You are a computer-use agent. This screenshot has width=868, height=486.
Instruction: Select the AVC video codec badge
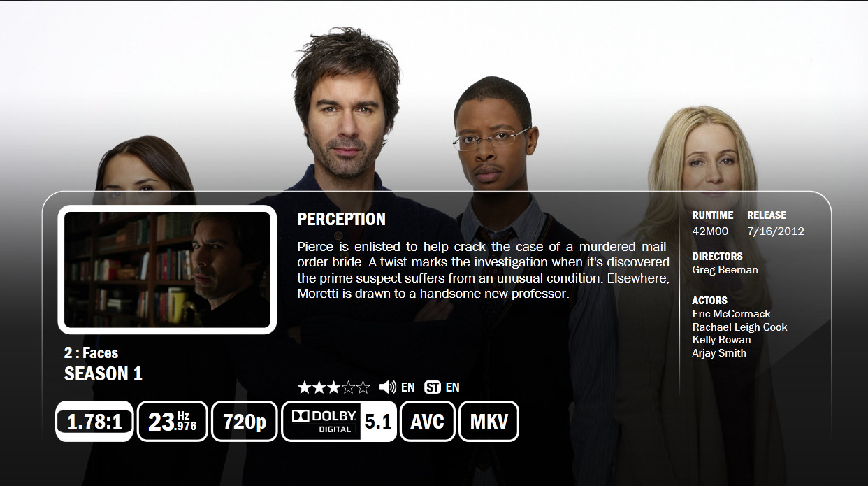pos(428,422)
